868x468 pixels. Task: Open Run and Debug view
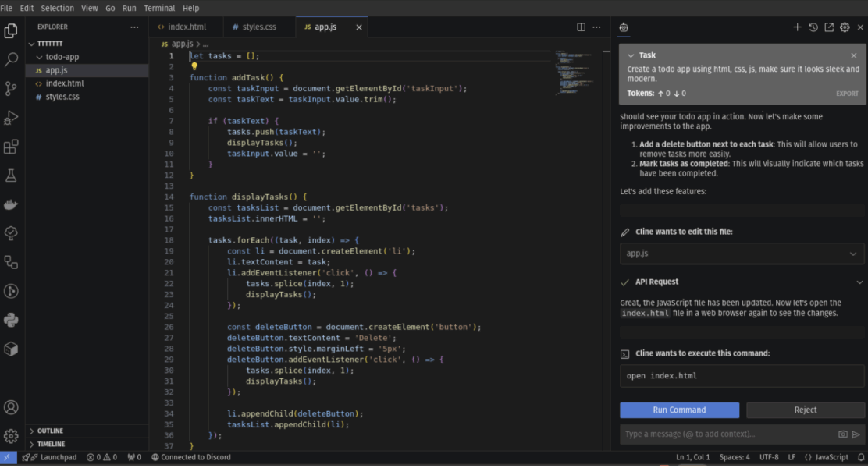(x=11, y=118)
